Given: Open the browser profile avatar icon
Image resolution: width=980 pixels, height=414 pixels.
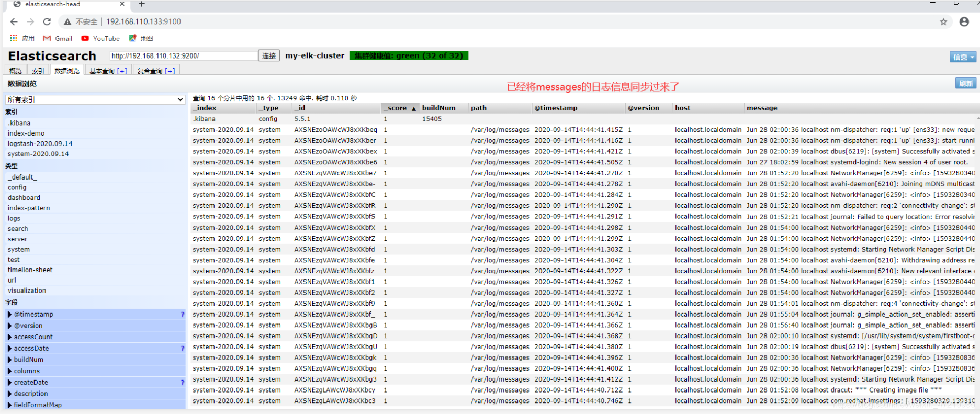Looking at the screenshot, I should pos(964,21).
